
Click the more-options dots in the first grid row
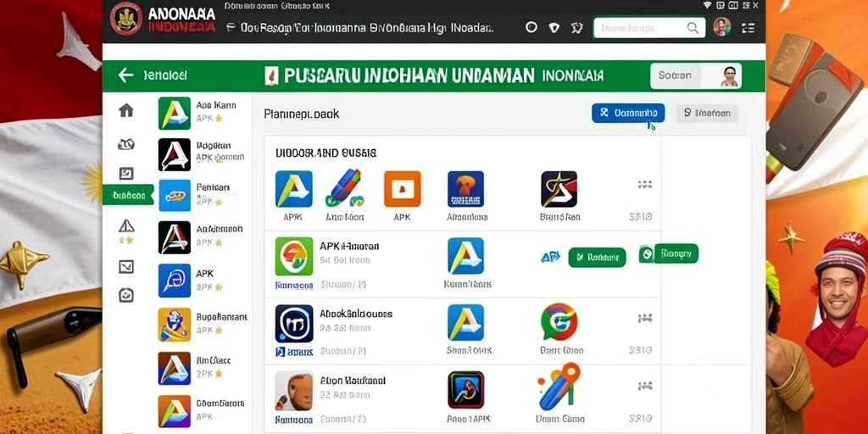pos(644,184)
